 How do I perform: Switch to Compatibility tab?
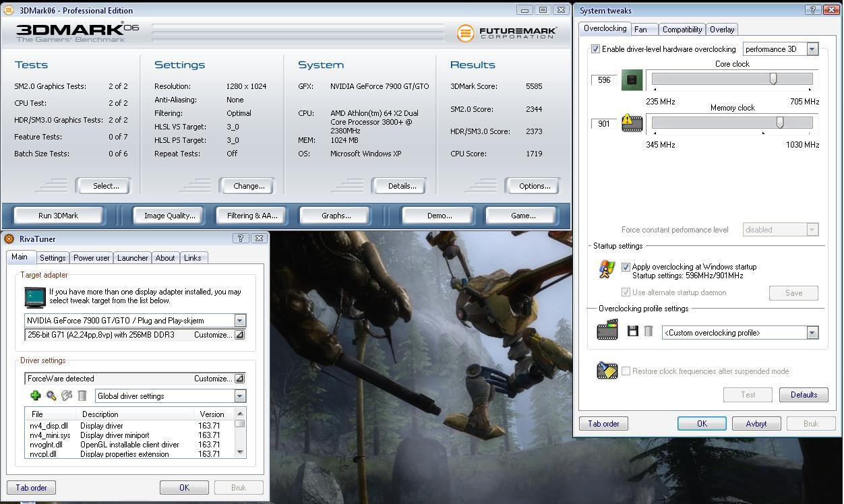[x=682, y=30]
